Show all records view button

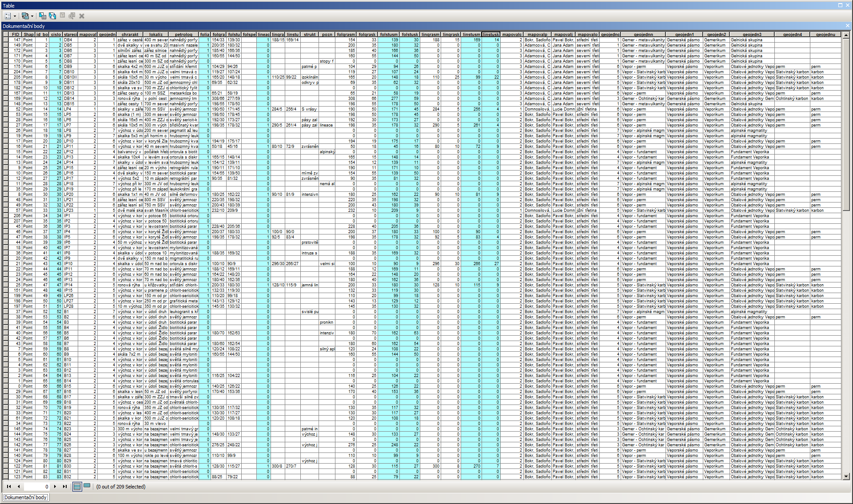[x=77, y=486]
